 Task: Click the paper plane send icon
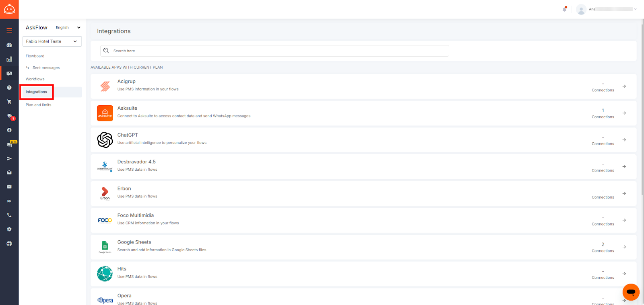pos(9,158)
